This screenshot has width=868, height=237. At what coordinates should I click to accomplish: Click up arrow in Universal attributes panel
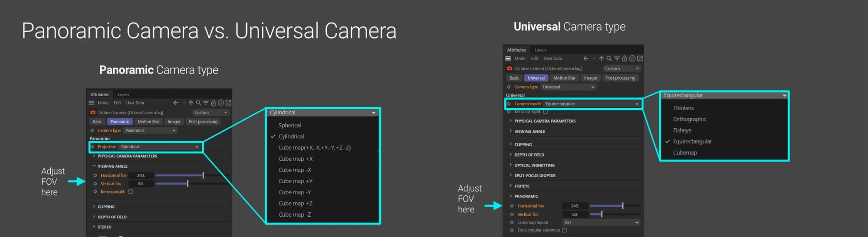click(602, 58)
